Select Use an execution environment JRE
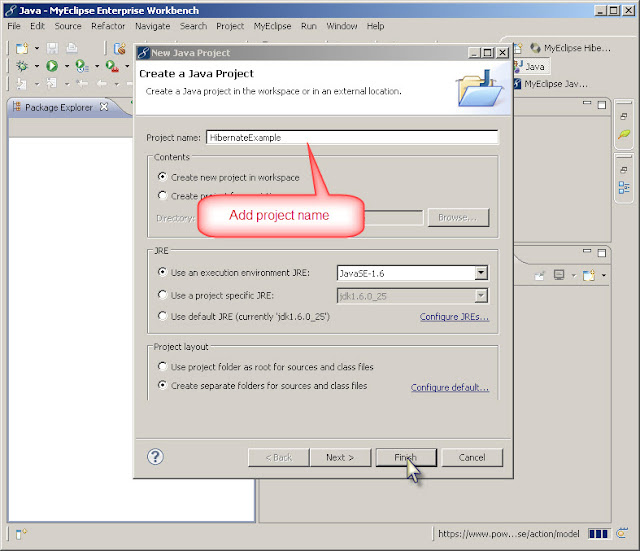Screen dimensions: 640x551 pyautogui.click(x=162, y=272)
